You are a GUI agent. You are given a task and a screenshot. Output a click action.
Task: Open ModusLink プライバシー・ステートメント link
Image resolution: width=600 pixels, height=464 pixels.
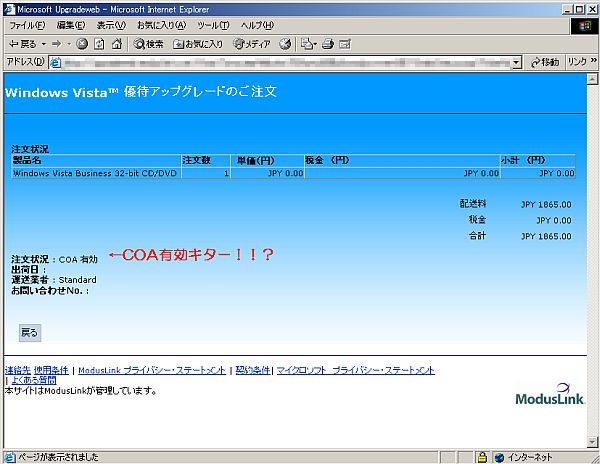coord(152,370)
